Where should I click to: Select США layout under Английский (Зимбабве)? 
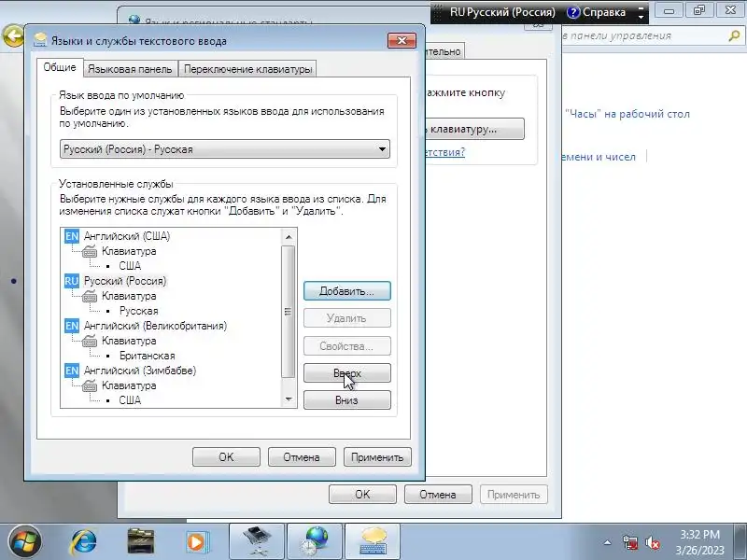click(x=130, y=400)
